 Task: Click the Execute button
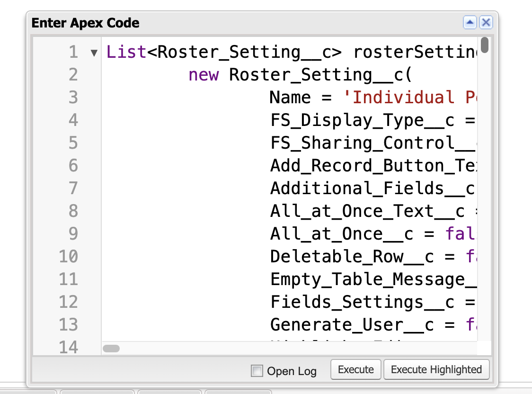[356, 369]
